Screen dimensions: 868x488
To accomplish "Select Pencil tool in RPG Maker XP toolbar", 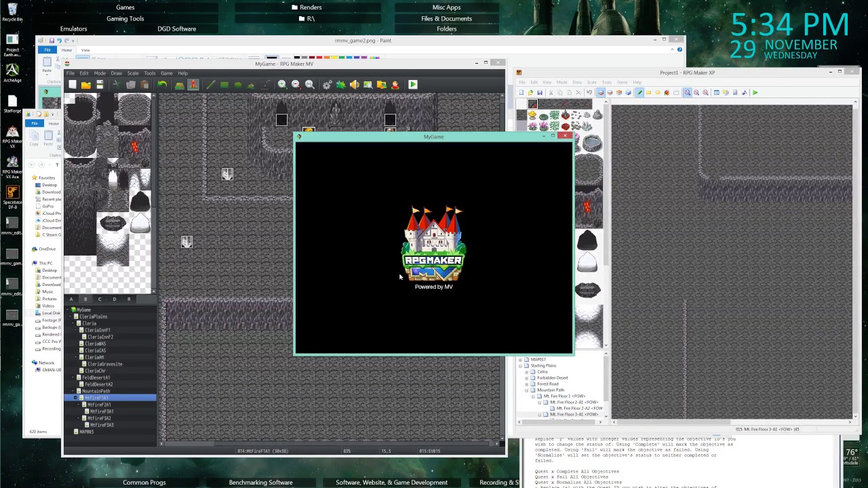I will point(639,93).
